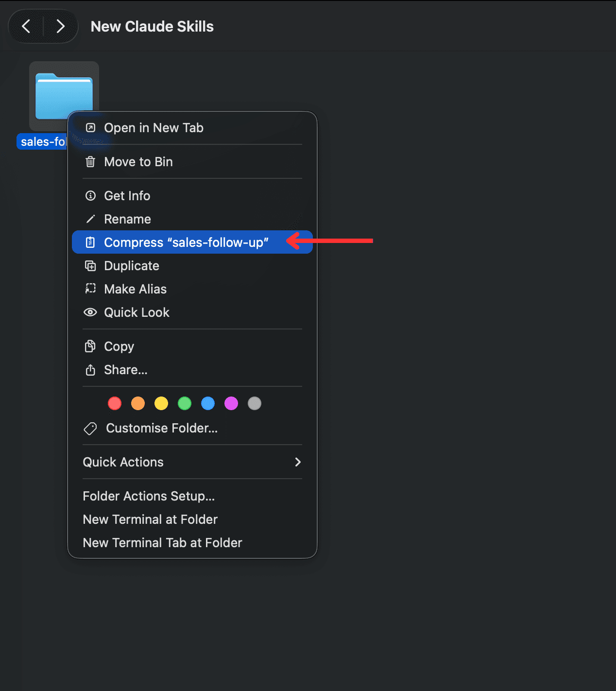The width and height of the screenshot is (616, 691).
Task: Click the New Claude Skills window title
Action: click(x=152, y=26)
